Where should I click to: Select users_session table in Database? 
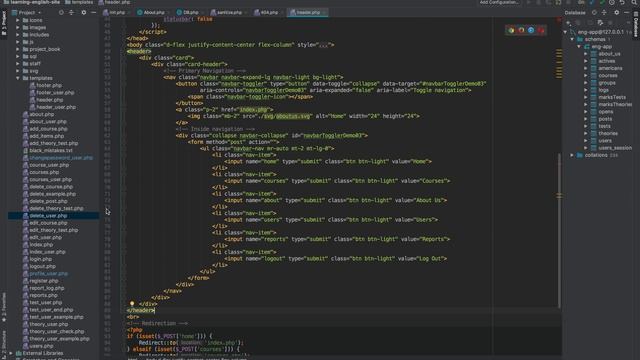(x=615, y=148)
